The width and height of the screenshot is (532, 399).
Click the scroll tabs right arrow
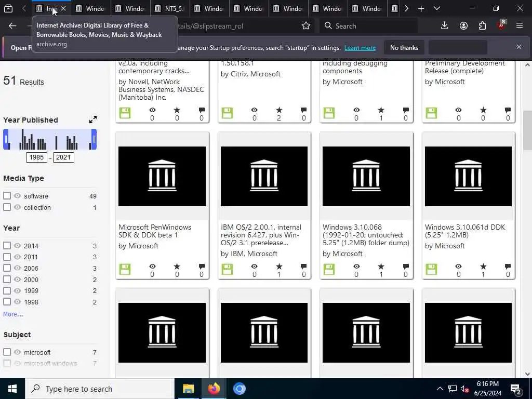click(x=406, y=8)
